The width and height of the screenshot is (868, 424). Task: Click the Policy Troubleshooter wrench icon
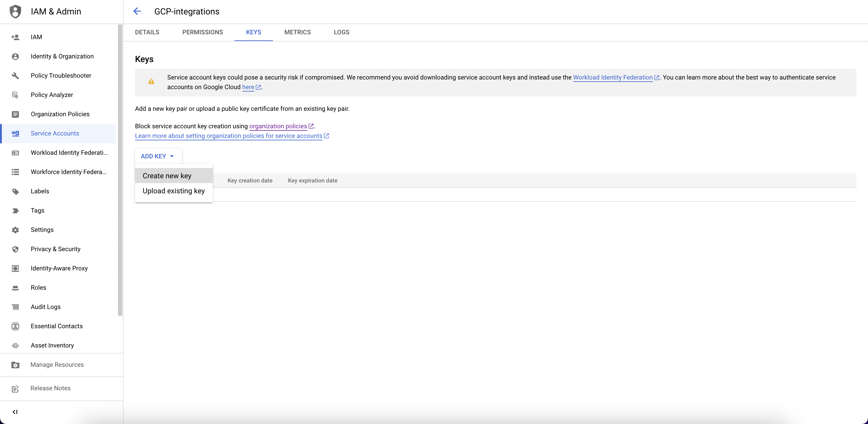15,76
